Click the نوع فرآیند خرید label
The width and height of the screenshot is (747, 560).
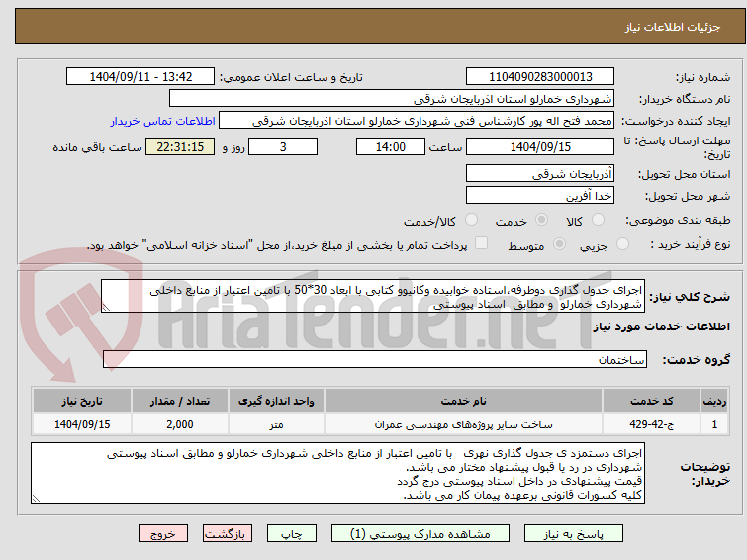(691, 244)
